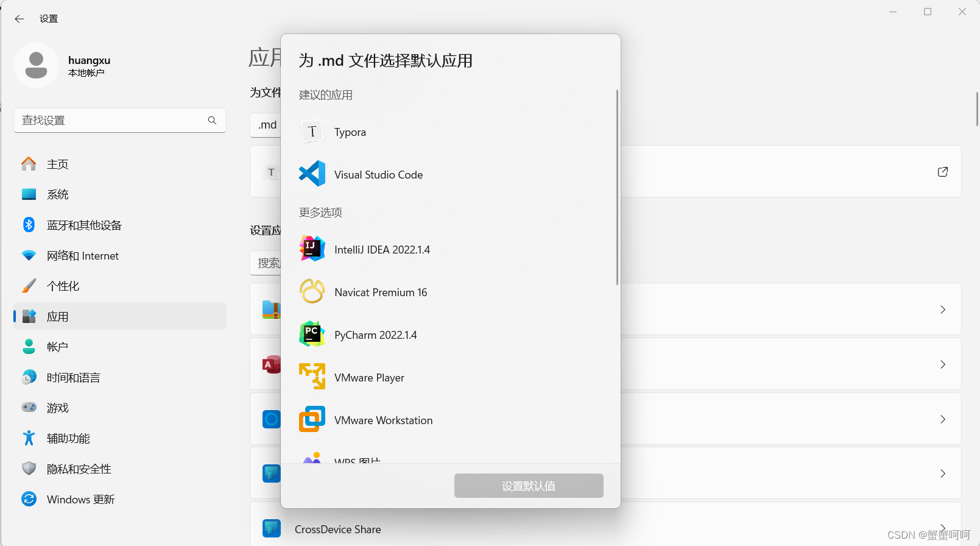This screenshot has width=980, height=546.
Task: Click the IntelliJ IDEA icon
Action: click(312, 249)
